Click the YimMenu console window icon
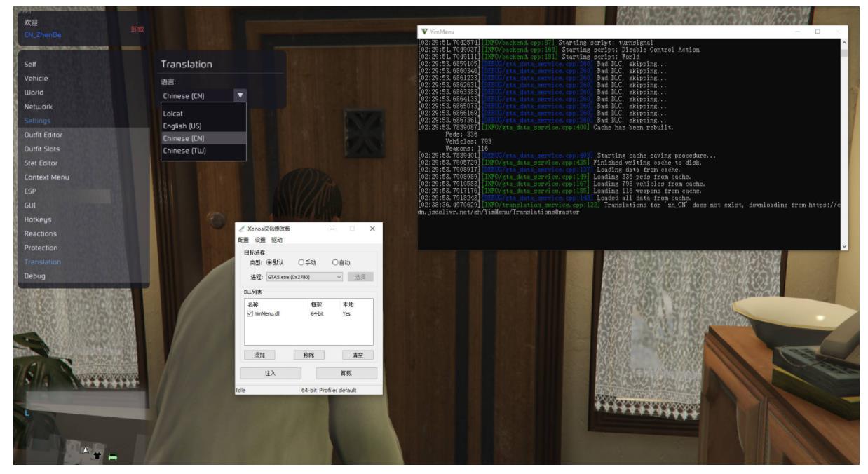The image size is (868, 474). (425, 32)
